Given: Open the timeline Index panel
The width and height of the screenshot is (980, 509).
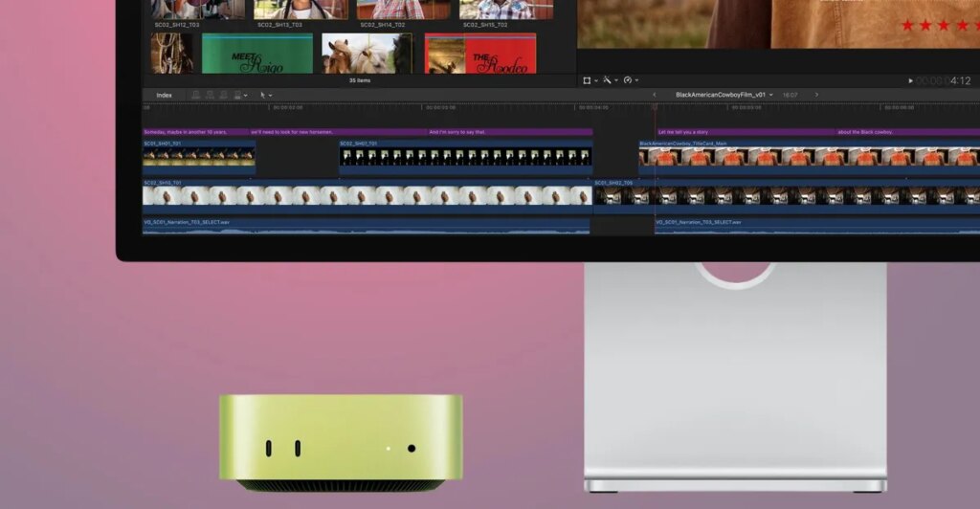Looking at the screenshot, I should click(164, 96).
